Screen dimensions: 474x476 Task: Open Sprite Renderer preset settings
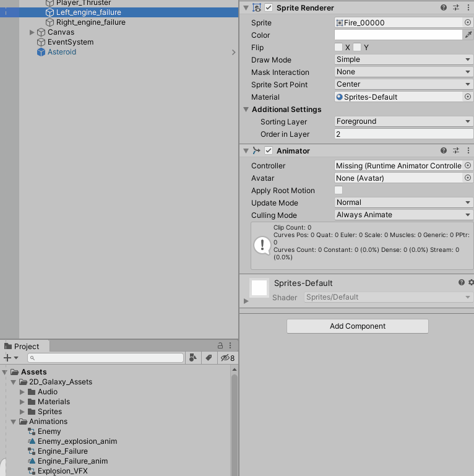pyautogui.click(x=456, y=7)
